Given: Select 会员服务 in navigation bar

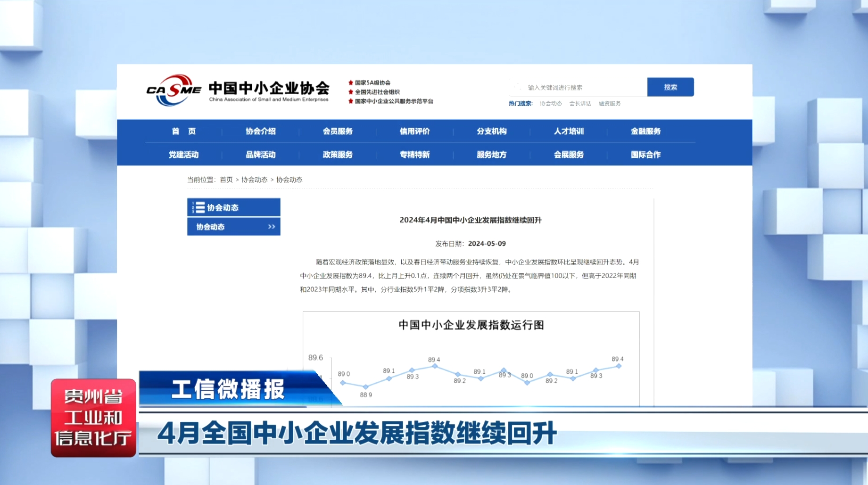Looking at the screenshot, I should tap(337, 131).
